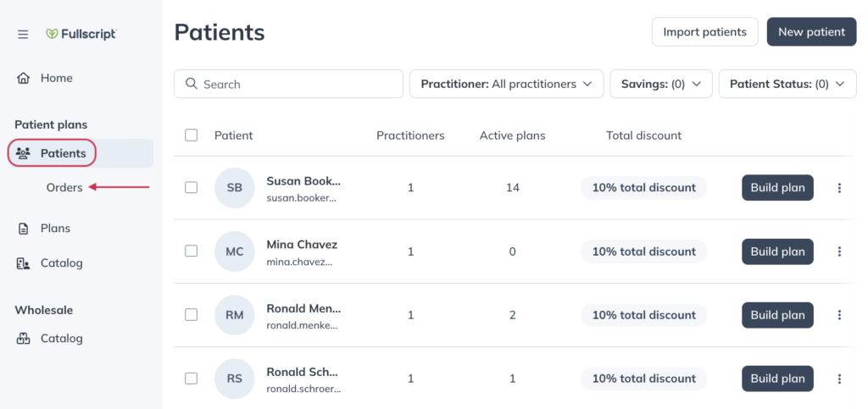Viewport: 868px width, 409px height.
Task: Click the Plans document icon in the sidebar
Action: tap(23, 229)
